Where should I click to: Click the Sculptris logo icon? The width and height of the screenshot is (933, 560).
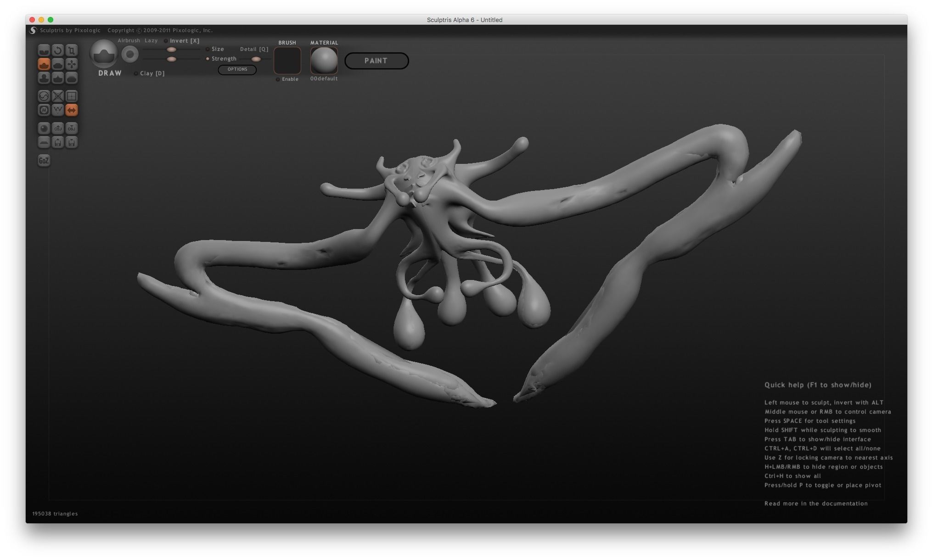pyautogui.click(x=33, y=30)
